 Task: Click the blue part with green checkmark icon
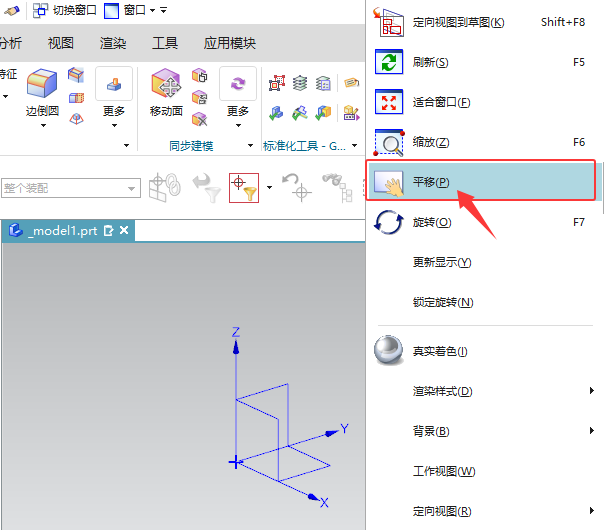click(x=276, y=113)
